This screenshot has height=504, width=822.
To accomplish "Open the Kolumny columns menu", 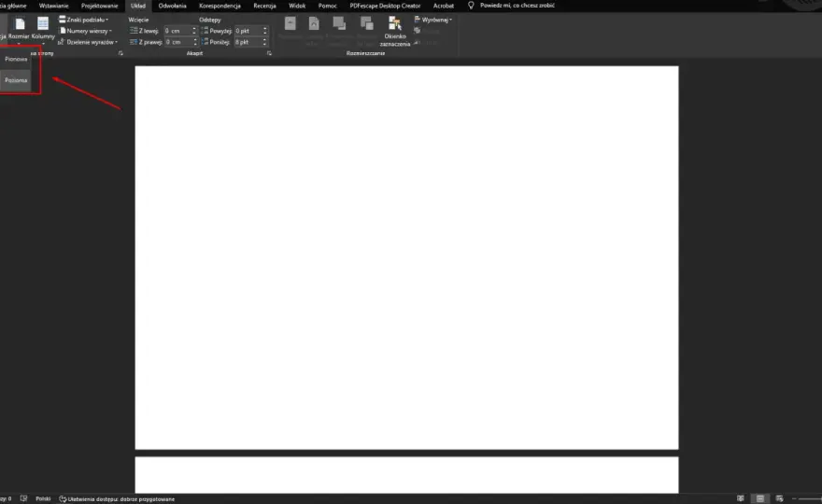I will [x=43, y=29].
